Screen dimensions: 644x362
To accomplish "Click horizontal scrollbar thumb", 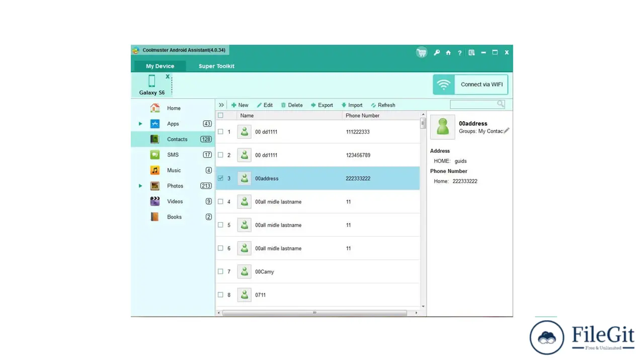I will pos(314,313).
